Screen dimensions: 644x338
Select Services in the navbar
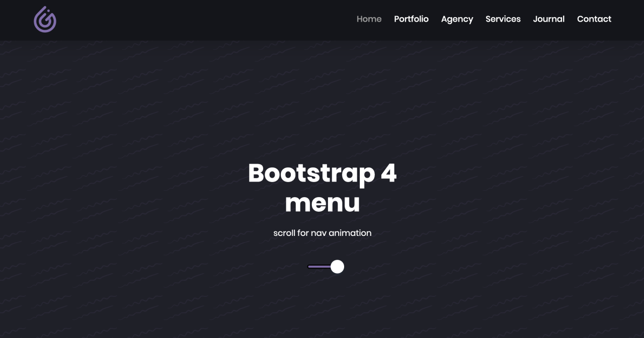tap(503, 19)
